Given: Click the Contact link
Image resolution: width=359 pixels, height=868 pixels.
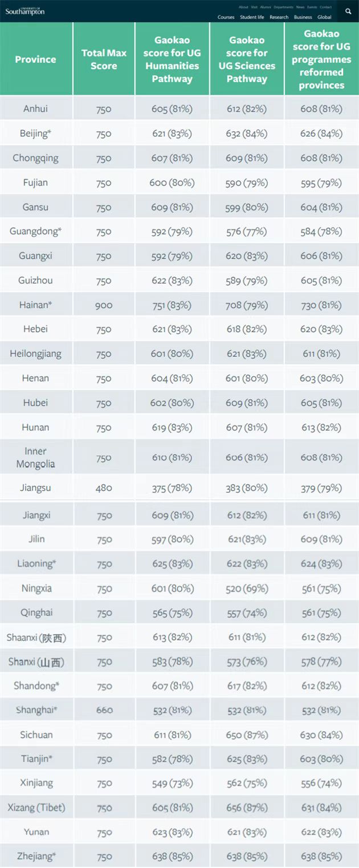Looking at the screenshot, I should [x=326, y=7].
